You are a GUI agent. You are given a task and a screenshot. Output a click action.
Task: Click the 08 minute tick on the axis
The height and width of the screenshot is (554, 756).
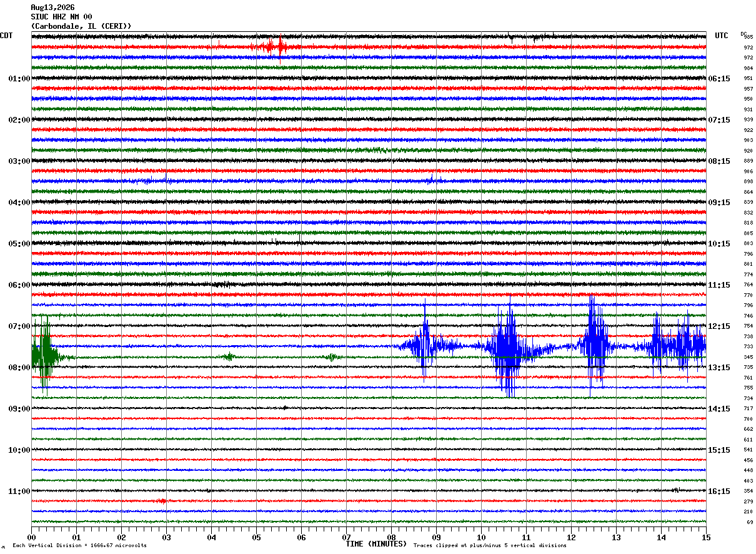click(391, 537)
